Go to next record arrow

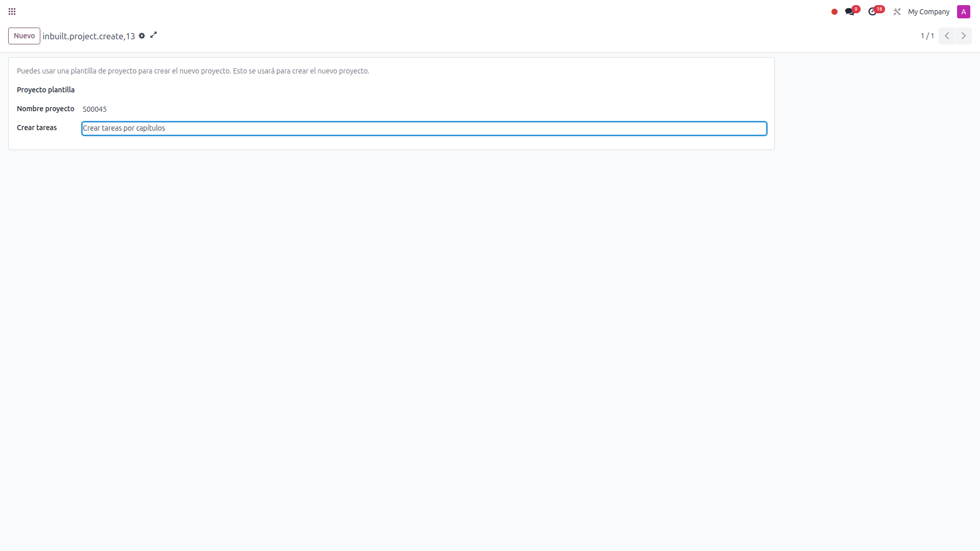(x=963, y=36)
